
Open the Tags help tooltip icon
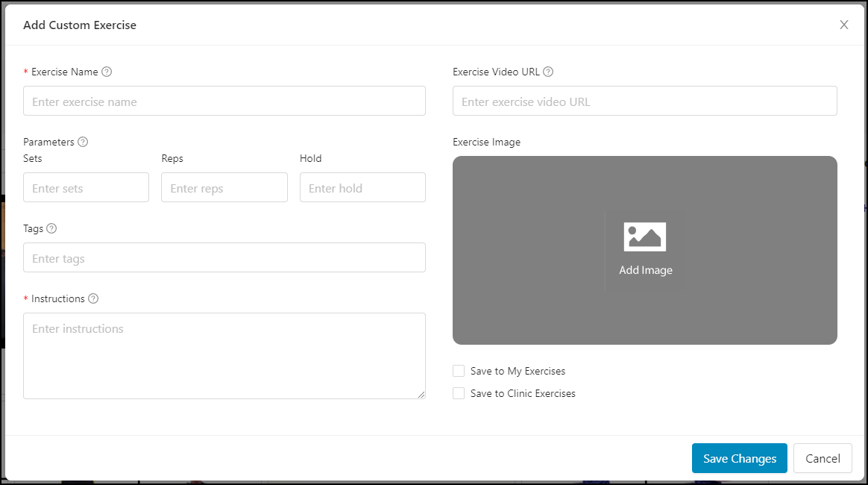[x=51, y=228]
